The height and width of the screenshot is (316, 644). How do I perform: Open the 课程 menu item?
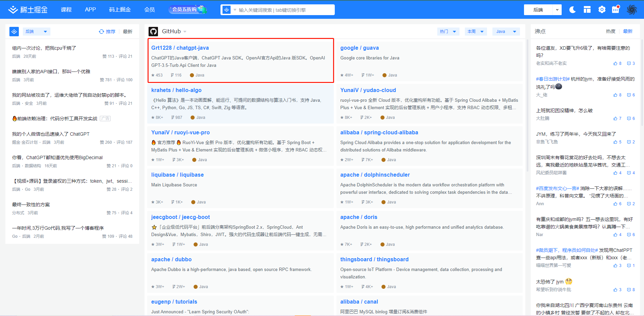[x=66, y=10]
